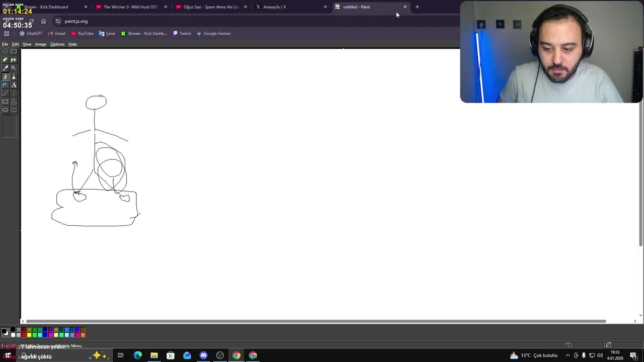Image resolution: width=644 pixels, height=362 pixels.
Task: Open the Edit menu
Action: point(16,44)
